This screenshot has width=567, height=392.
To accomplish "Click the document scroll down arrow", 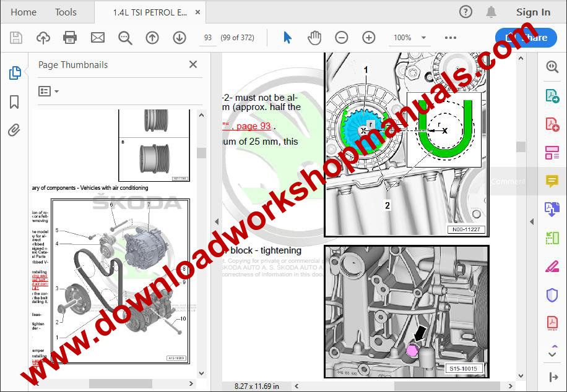I will click(x=521, y=376).
